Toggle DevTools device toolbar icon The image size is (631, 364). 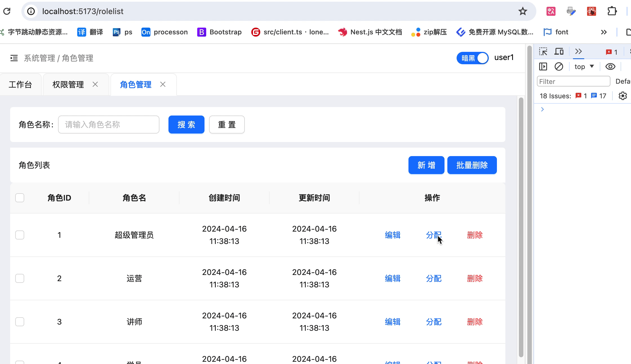click(559, 52)
